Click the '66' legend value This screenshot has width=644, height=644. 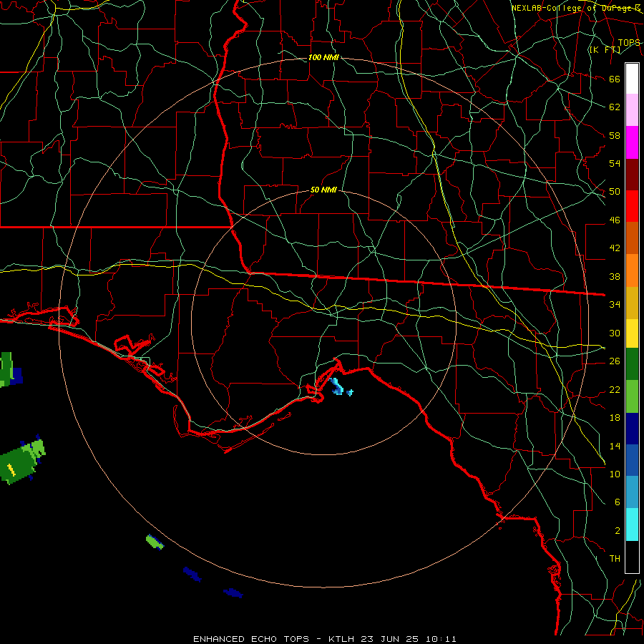(x=615, y=79)
